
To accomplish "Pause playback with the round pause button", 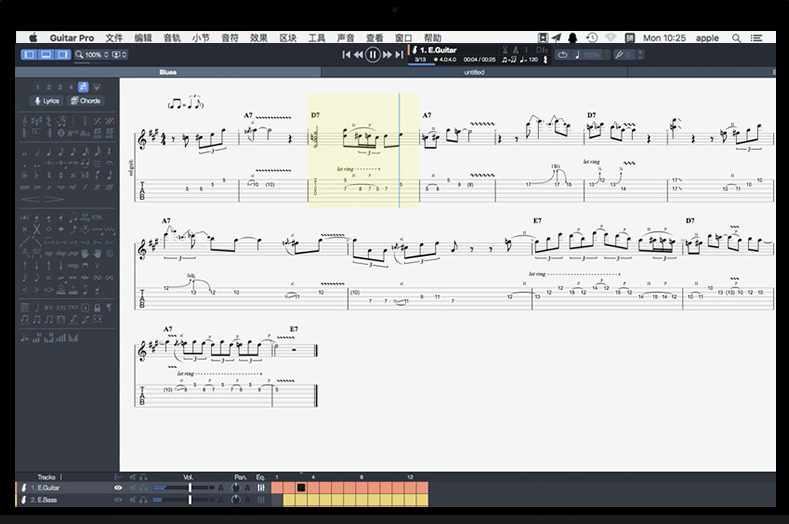I will (x=372, y=54).
